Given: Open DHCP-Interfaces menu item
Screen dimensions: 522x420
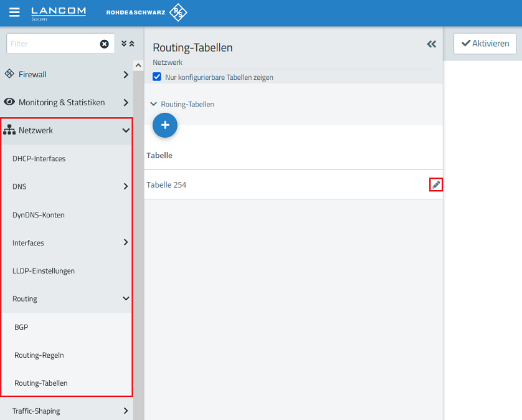Looking at the screenshot, I should coord(39,158).
